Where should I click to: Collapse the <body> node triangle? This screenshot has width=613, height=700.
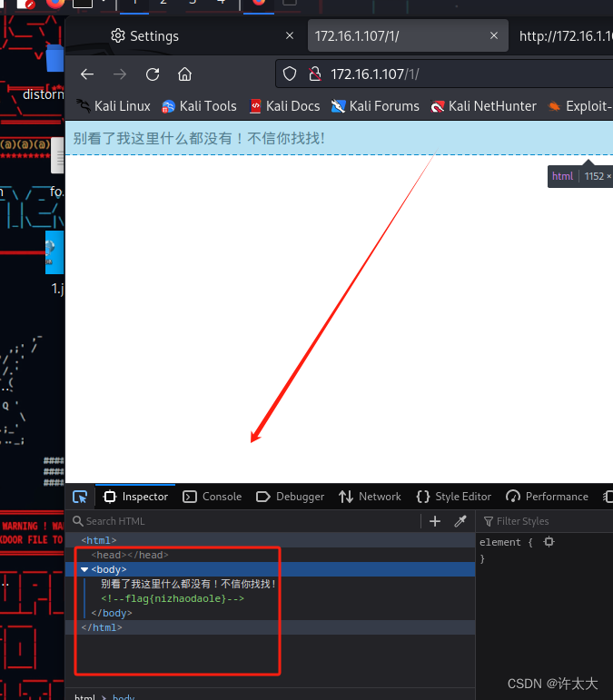84,569
